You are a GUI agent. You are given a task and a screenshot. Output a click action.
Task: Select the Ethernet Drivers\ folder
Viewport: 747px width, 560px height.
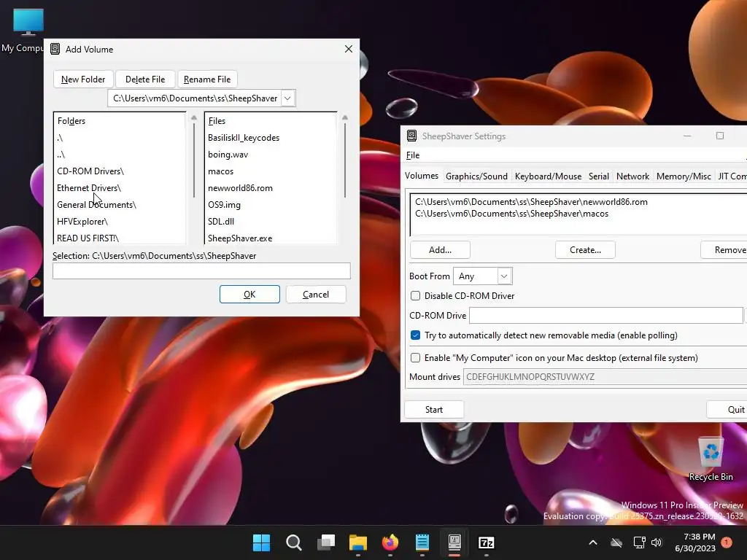point(89,187)
